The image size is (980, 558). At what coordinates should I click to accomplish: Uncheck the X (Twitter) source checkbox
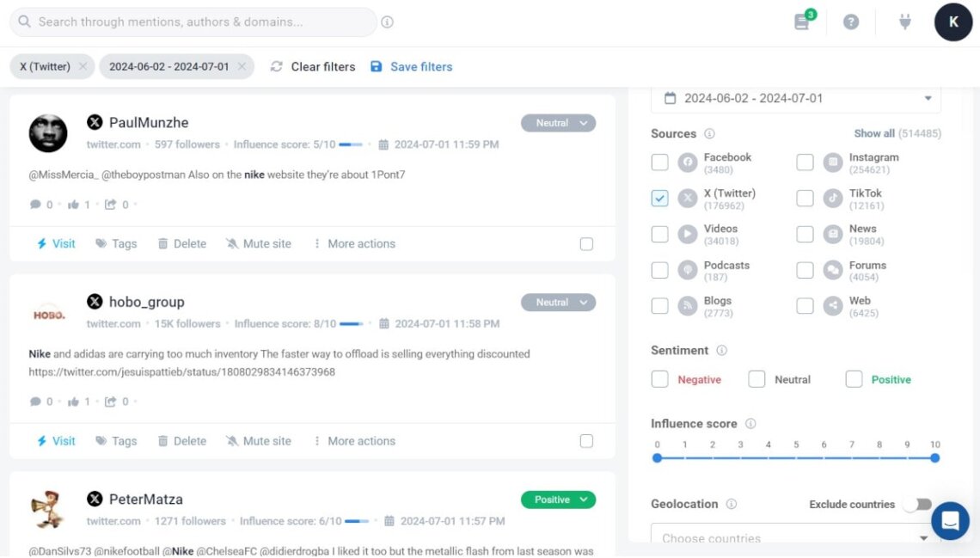(659, 198)
